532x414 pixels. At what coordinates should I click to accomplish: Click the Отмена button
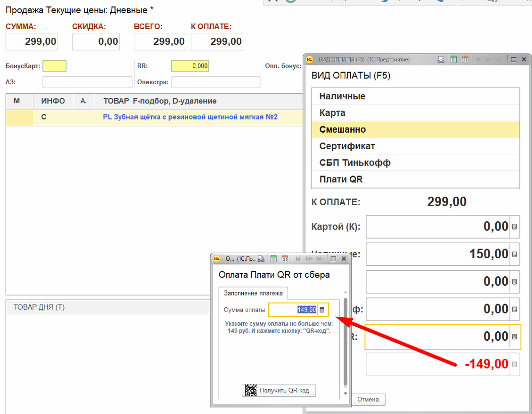[x=368, y=399]
